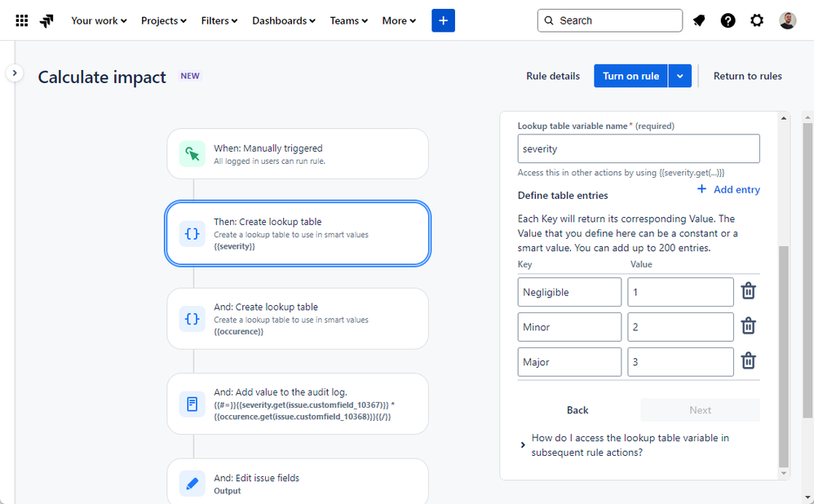Open the Your work menu
814x504 pixels.
pyautogui.click(x=99, y=20)
